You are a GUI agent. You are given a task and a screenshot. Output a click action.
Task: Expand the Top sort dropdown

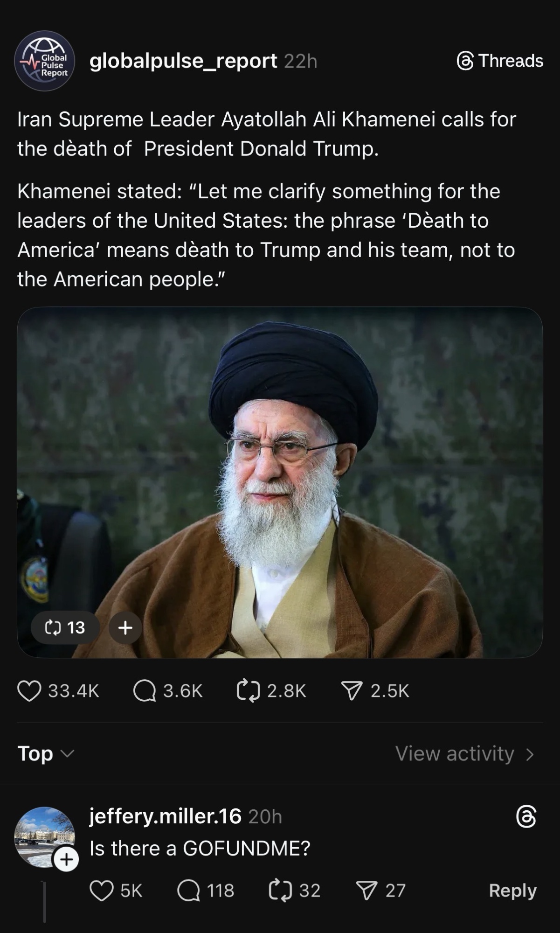click(x=45, y=753)
